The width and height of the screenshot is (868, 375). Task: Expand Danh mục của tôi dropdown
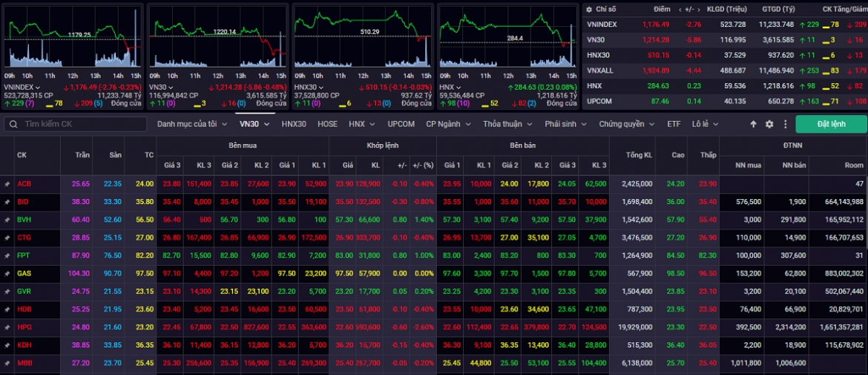[192, 124]
